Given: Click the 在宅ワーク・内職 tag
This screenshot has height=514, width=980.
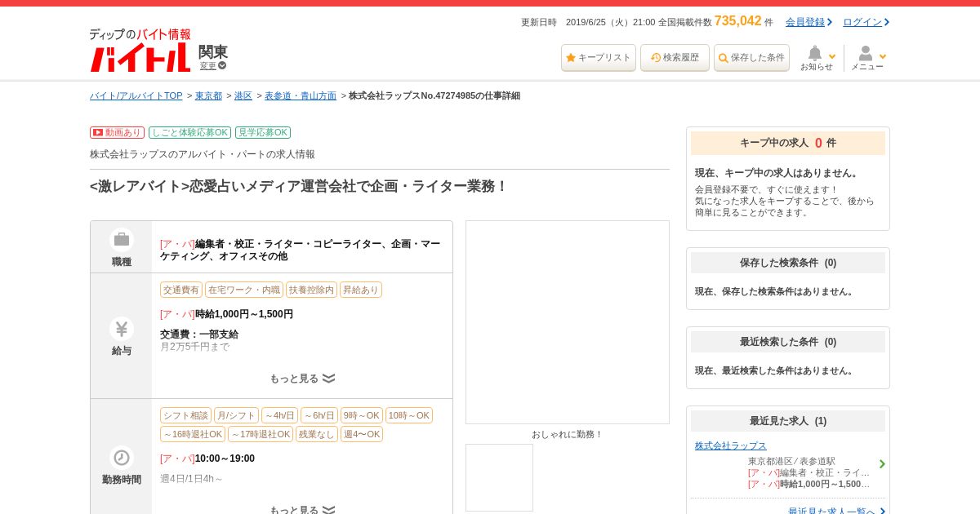Looking at the screenshot, I should tap(244, 290).
